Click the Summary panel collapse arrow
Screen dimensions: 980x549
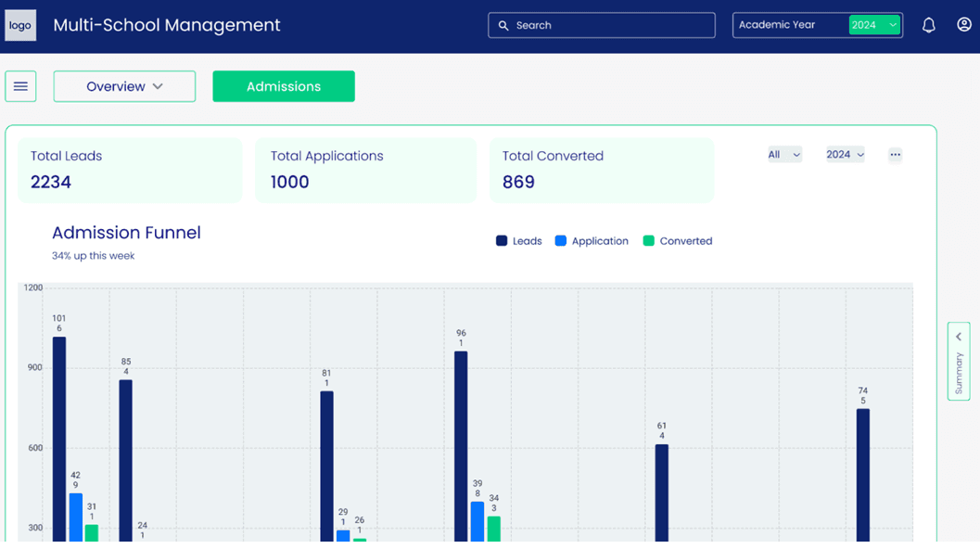(x=959, y=337)
